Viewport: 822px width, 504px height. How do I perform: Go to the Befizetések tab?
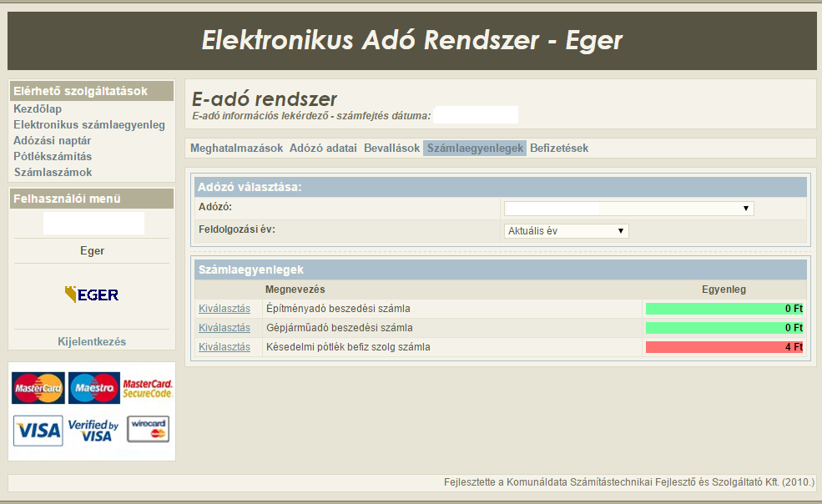(559, 149)
